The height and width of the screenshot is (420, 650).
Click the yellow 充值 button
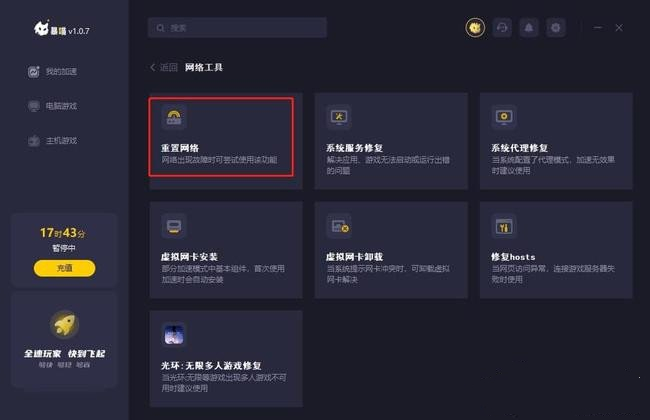[x=64, y=268]
